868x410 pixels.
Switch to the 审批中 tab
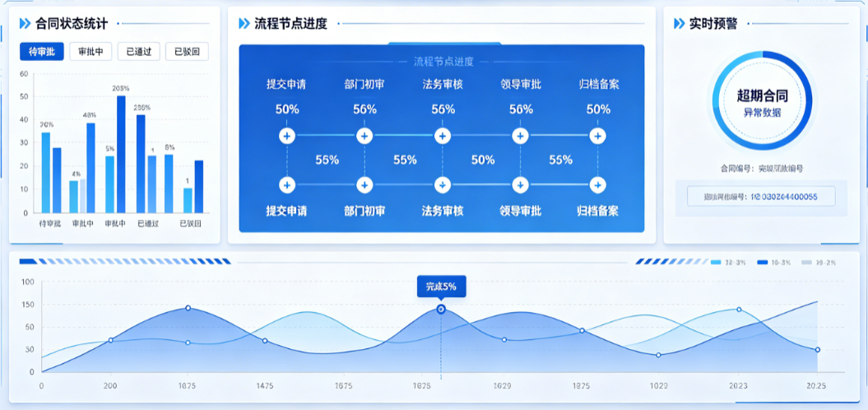[91, 52]
